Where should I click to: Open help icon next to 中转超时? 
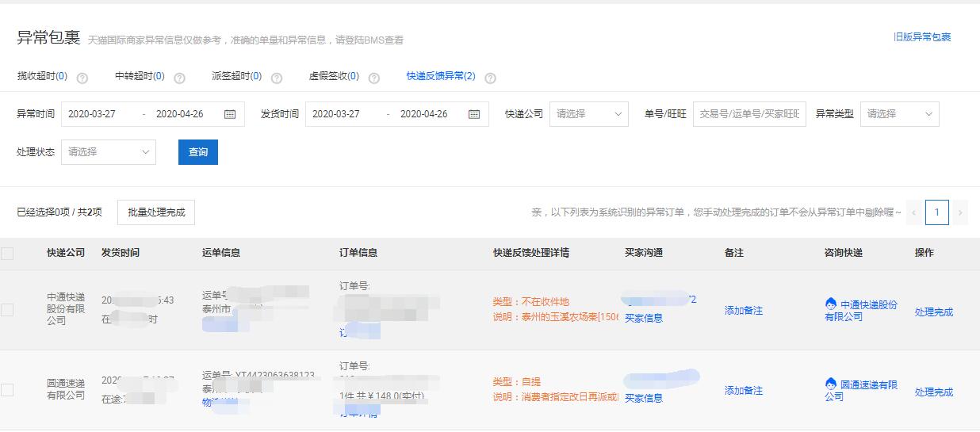coord(179,78)
